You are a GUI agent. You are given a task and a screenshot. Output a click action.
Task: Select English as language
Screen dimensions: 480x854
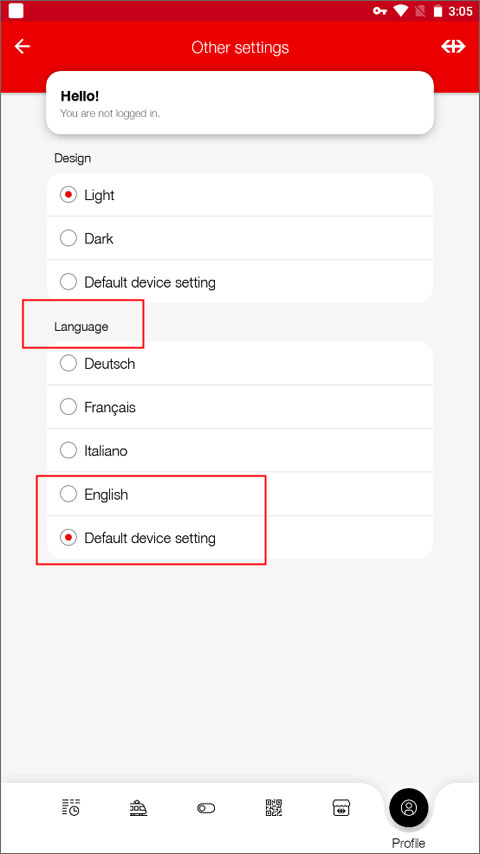point(240,494)
